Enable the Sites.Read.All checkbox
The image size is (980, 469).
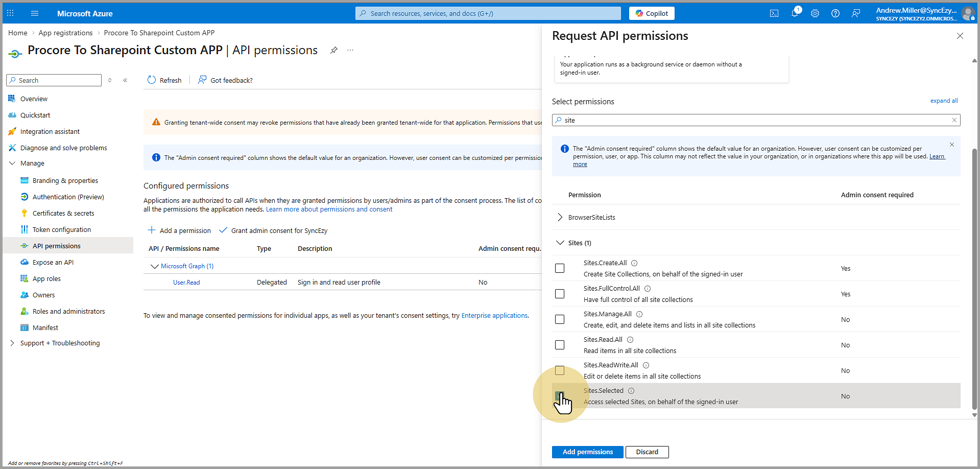560,345
